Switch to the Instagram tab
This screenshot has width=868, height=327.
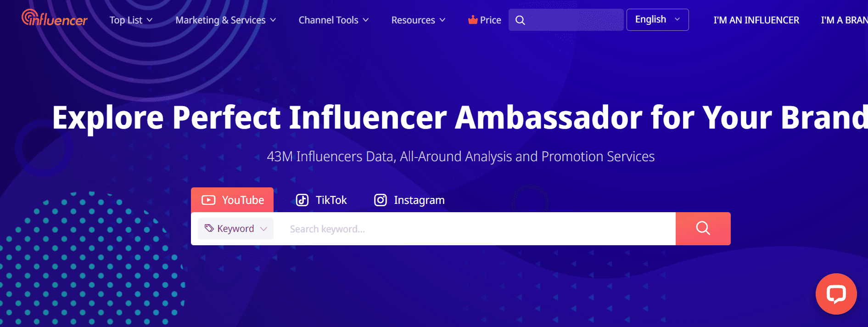[x=409, y=200]
